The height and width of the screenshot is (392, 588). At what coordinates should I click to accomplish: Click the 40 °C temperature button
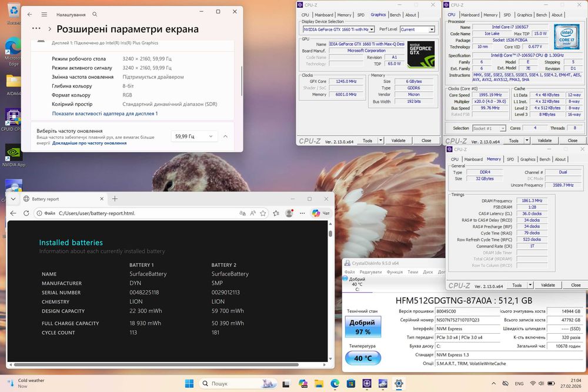363,358
